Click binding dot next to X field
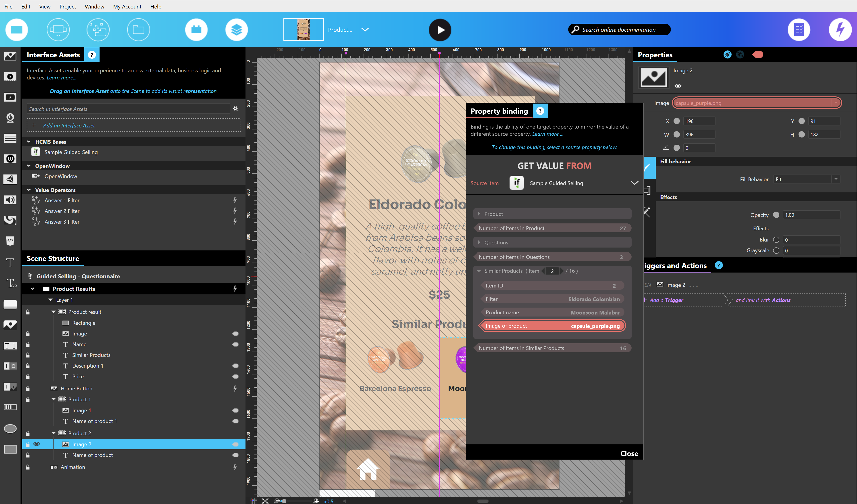This screenshot has width=857, height=504. (x=677, y=121)
